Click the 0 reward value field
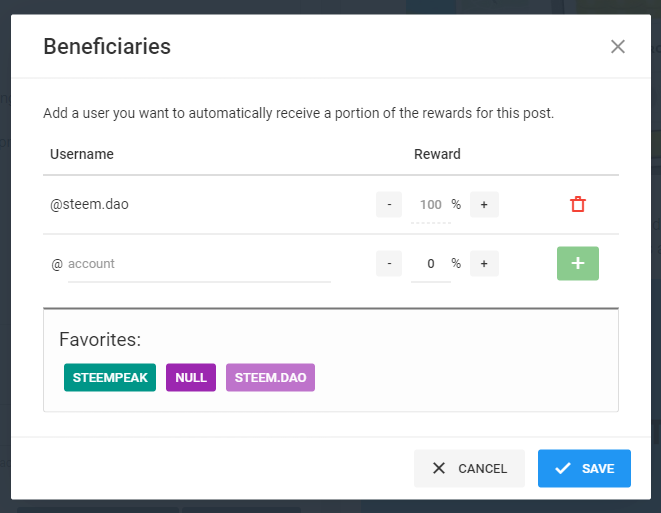 (x=430, y=264)
